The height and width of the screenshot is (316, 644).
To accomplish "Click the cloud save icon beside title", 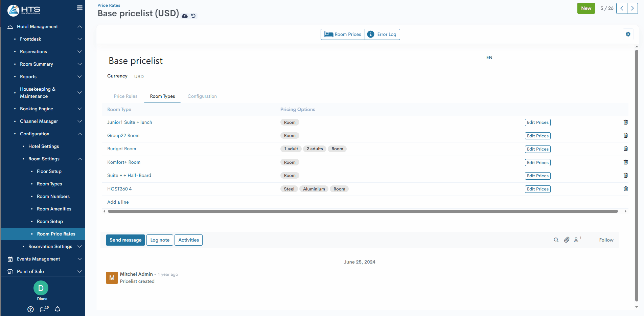I will click(185, 16).
